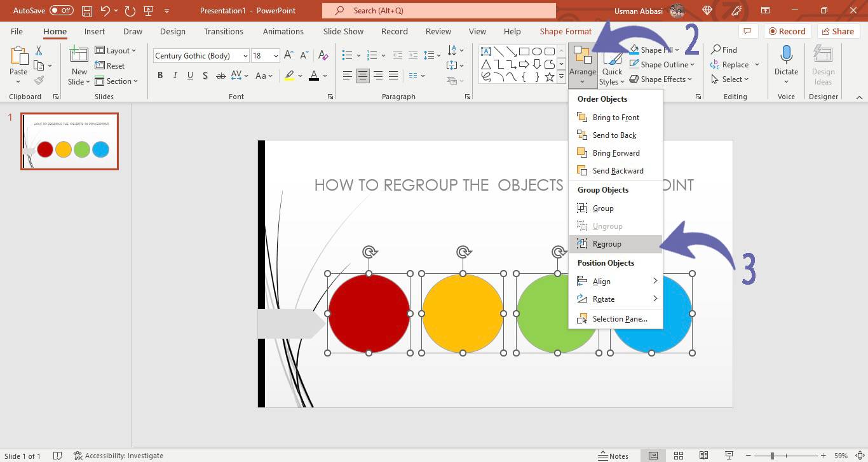Expand the shapes gallery
Viewport: 868px width, 462px height.
point(561,77)
